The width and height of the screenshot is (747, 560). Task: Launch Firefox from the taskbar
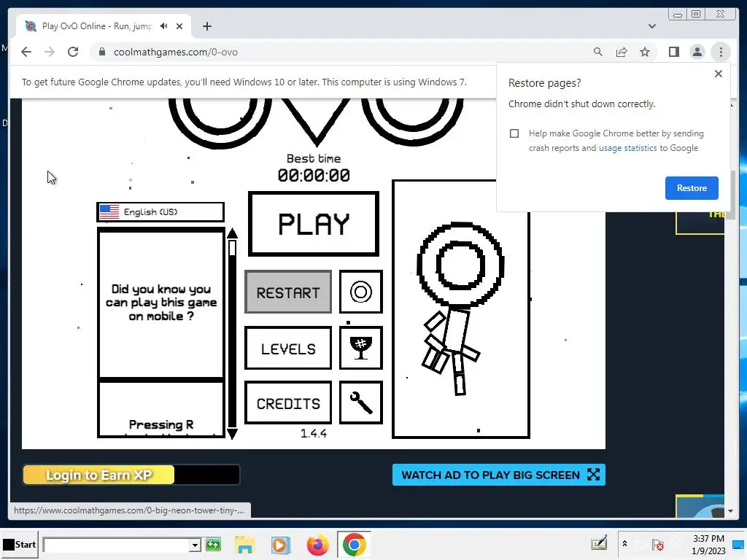[x=317, y=545]
